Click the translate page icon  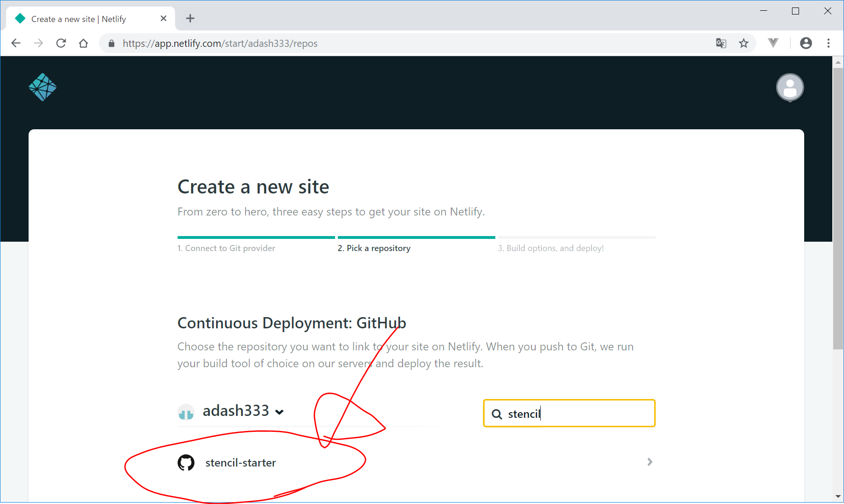[x=721, y=43]
